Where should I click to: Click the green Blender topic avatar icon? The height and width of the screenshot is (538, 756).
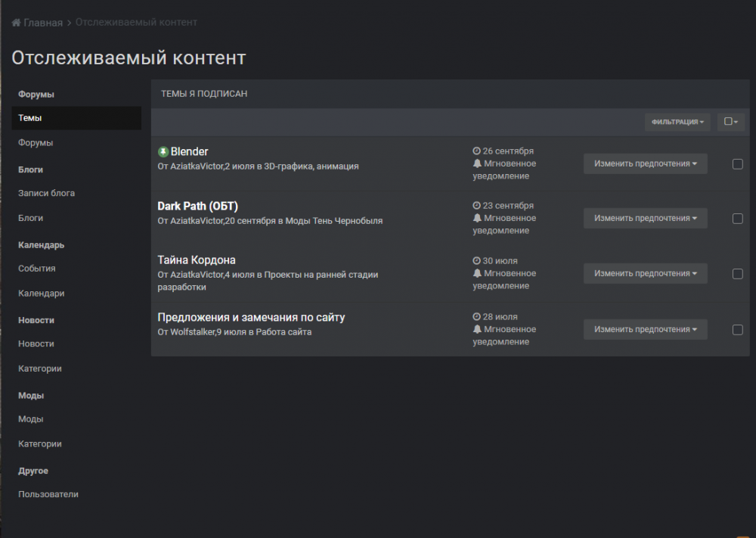[x=163, y=151]
